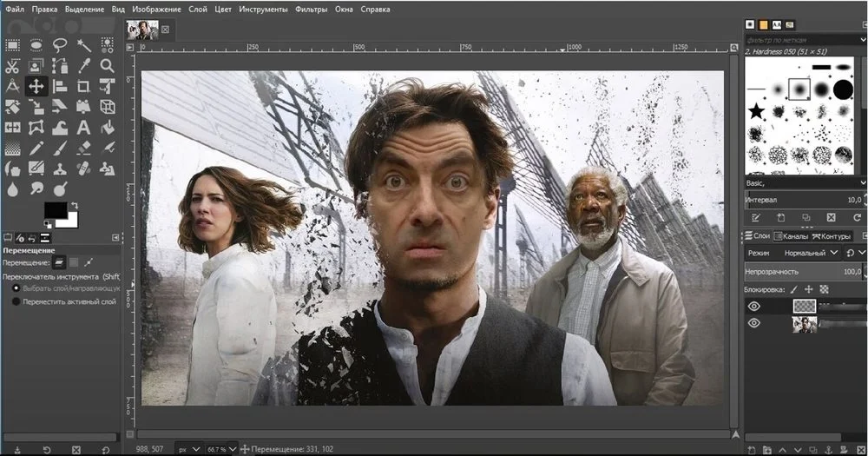Select the Text tool

click(84, 128)
